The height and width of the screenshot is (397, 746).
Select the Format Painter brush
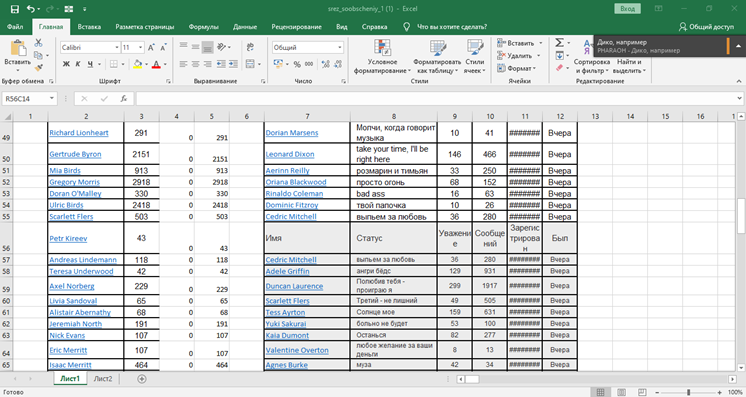point(39,67)
